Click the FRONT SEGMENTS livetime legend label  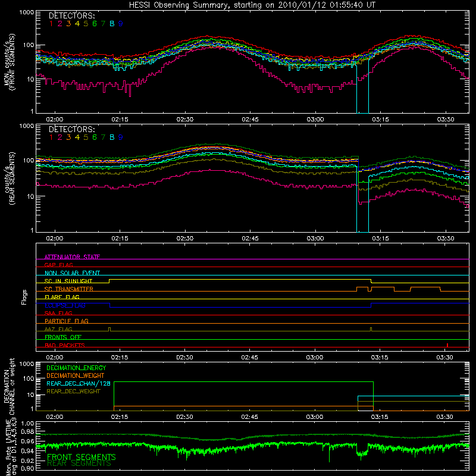[82, 457]
